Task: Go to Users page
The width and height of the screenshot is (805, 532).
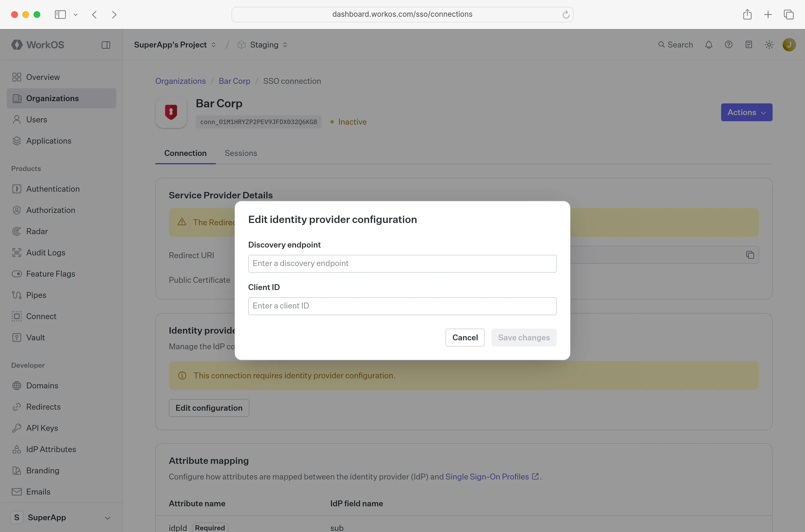Action: pos(61,119)
